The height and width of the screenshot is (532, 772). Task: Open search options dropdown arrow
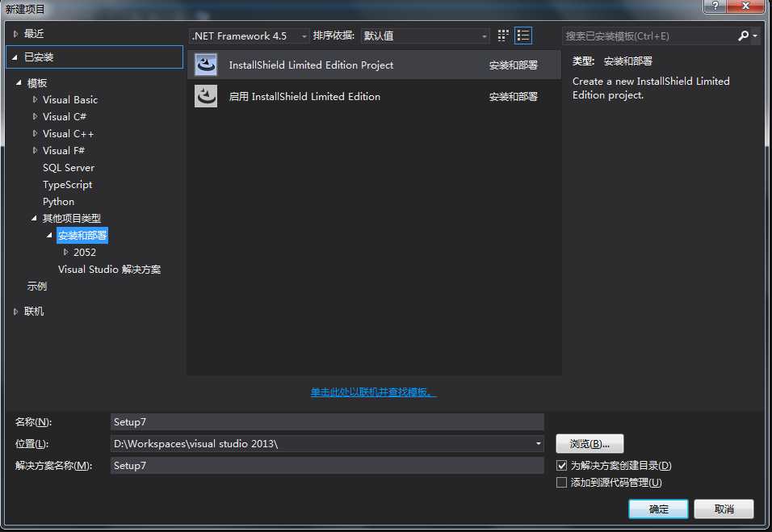click(755, 36)
